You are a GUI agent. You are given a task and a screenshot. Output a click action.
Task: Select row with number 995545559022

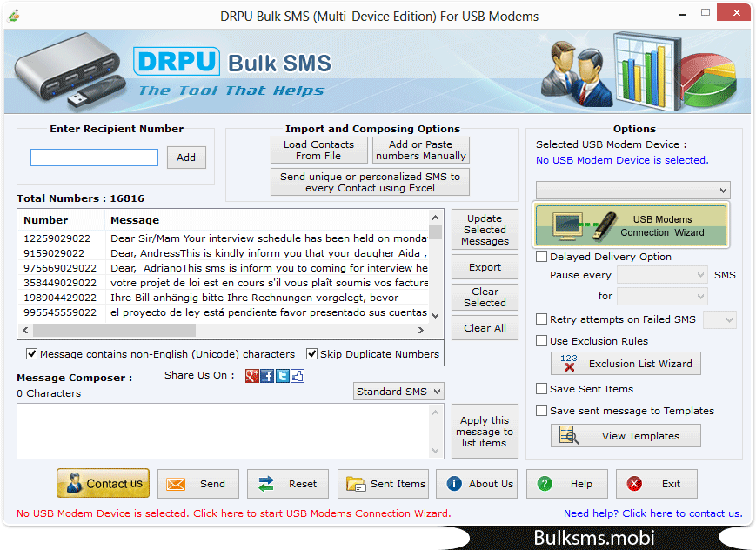pyautogui.click(x=224, y=312)
